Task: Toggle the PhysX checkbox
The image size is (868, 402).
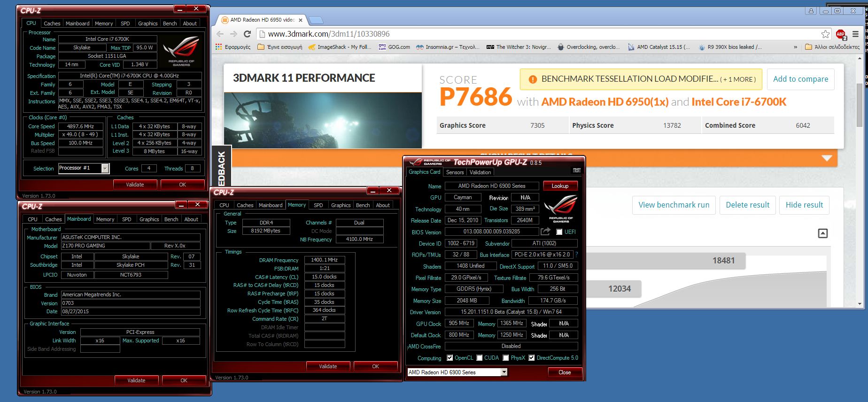Action: (x=505, y=358)
